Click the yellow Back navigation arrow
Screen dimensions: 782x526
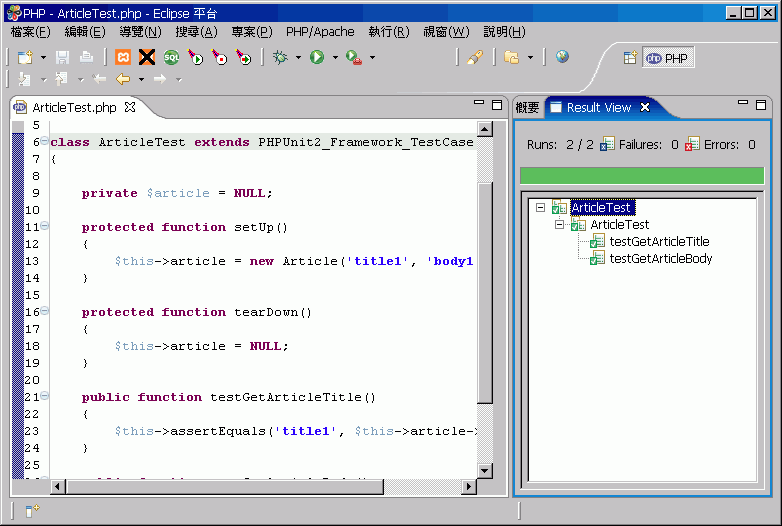click(123, 79)
